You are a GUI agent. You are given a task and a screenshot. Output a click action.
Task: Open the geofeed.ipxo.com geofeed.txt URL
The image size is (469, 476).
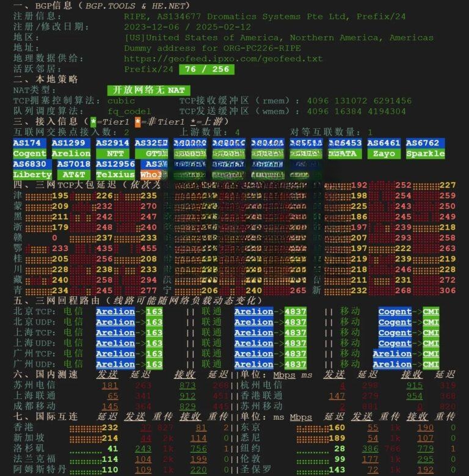click(x=223, y=59)
